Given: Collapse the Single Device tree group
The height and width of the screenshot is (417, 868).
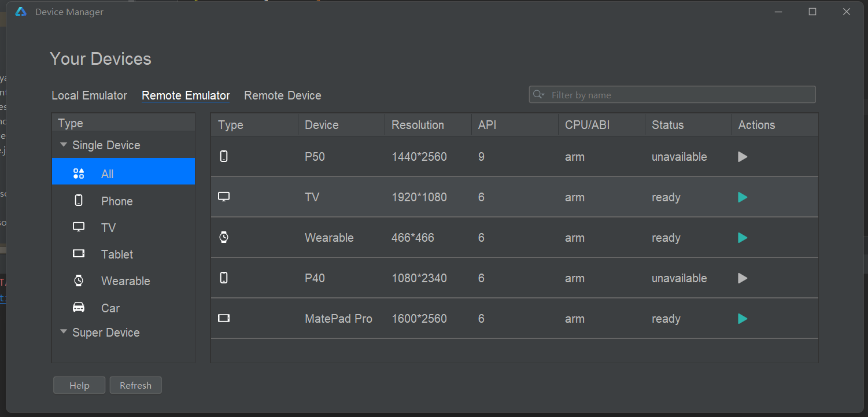Looking at the screenshot, I should [x=64, y=145].
